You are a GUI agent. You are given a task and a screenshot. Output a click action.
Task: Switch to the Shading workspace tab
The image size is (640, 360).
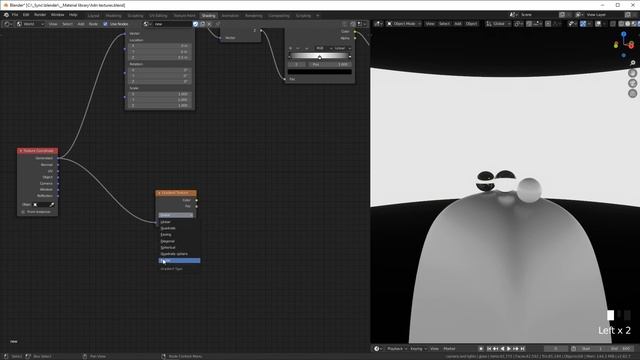(x=208, y=16)
